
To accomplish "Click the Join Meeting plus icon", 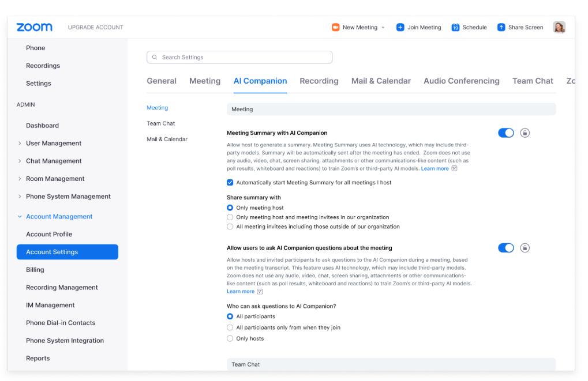I will [x=400, y=27].
